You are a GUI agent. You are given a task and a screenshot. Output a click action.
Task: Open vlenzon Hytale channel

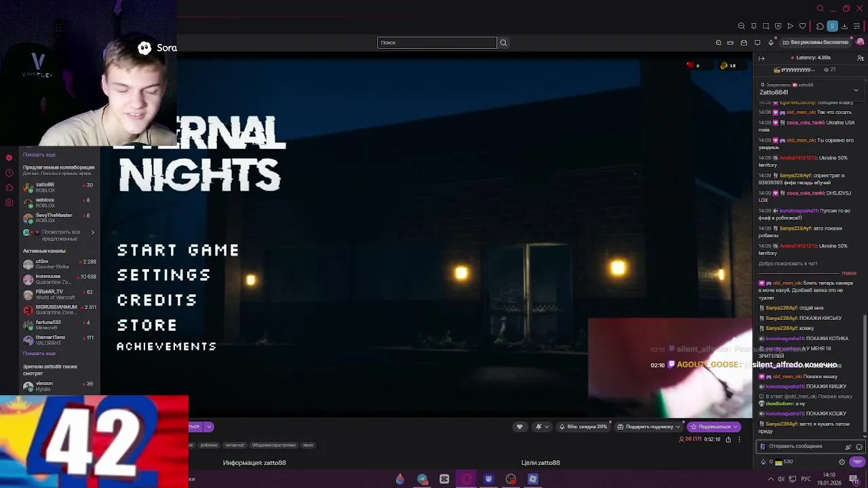coord(60,386)
